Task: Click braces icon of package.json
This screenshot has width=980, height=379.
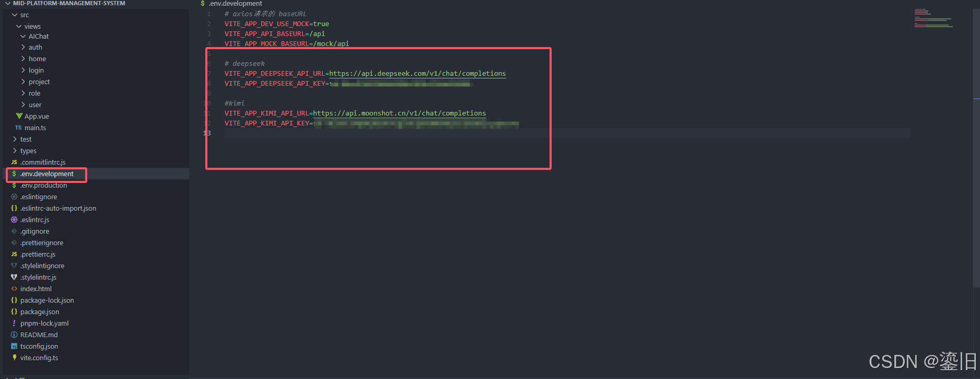Action: coord(14,312)
